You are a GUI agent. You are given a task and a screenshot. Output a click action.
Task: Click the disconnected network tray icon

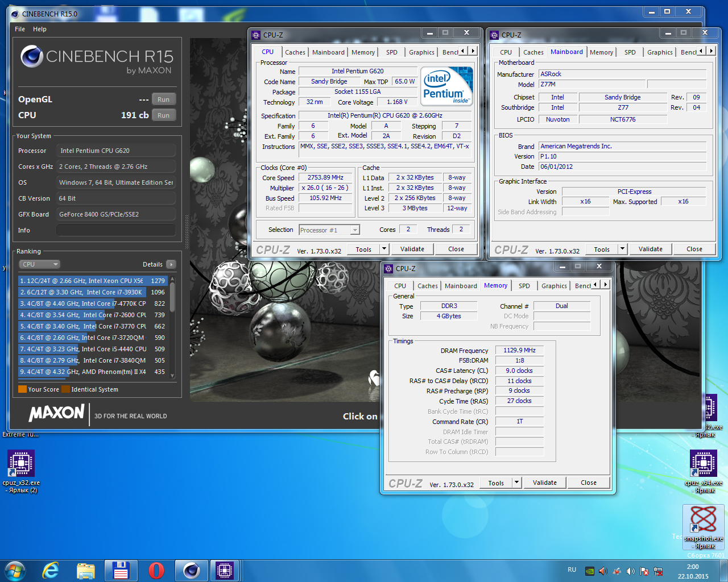[658, 571]
